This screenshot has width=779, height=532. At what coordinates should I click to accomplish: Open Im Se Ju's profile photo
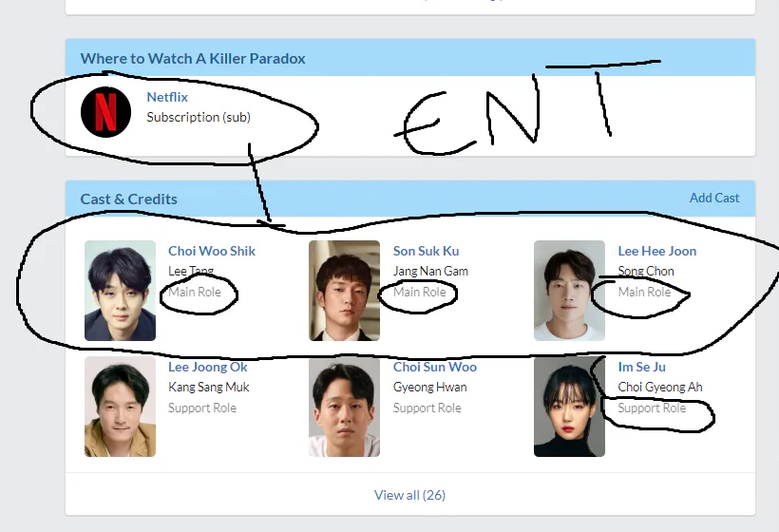569,407
